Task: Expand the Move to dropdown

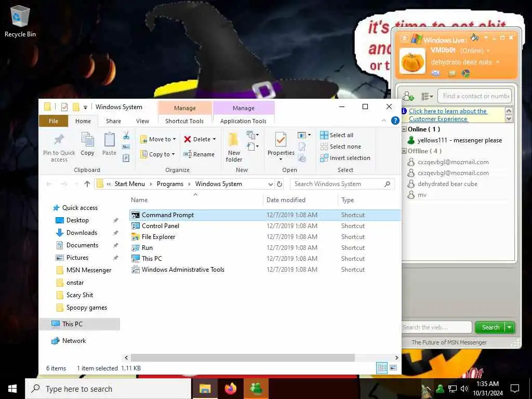Action: pyautogui.click(x=174, y=139)
